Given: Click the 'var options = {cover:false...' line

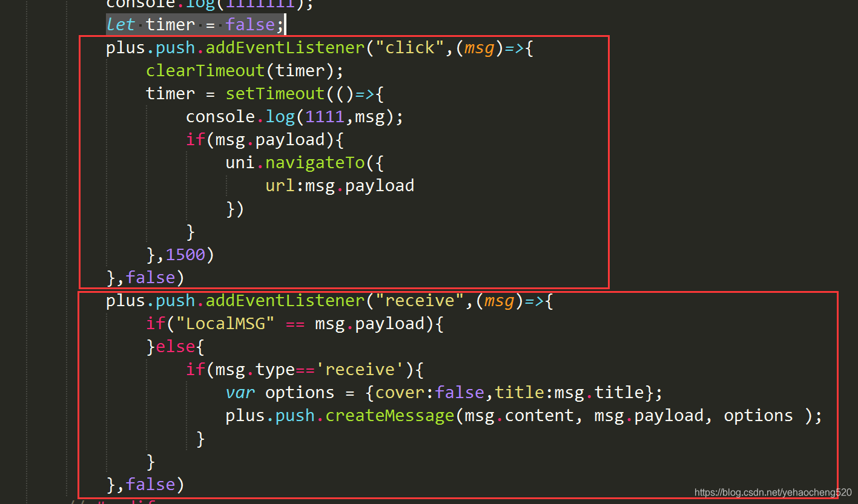Looking at the screenshot, I should click(444, 393).
